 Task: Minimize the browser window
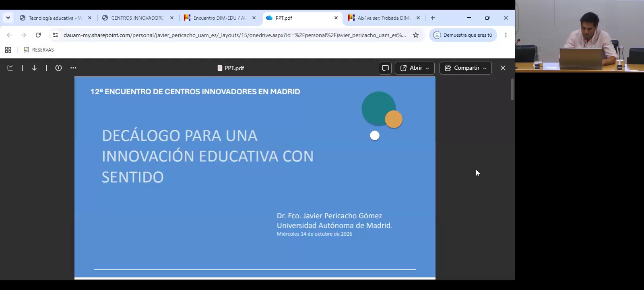(x=469, y=18)
